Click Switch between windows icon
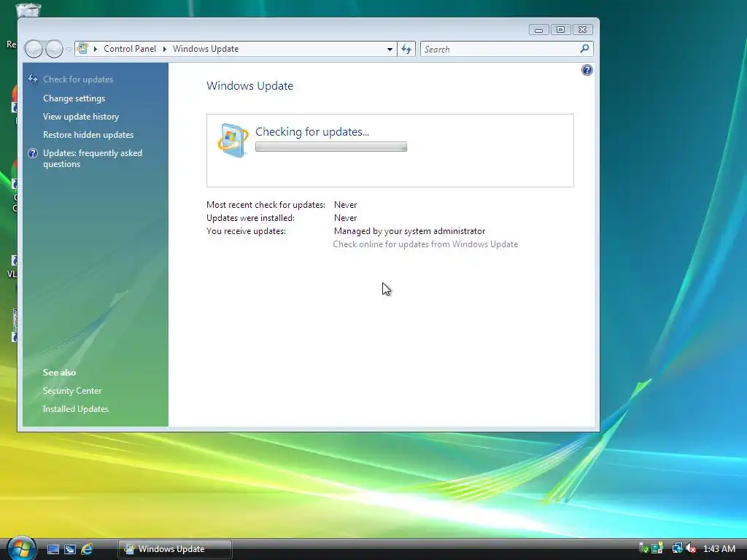This screenshot has width=747, height=560. coord(70,549)
